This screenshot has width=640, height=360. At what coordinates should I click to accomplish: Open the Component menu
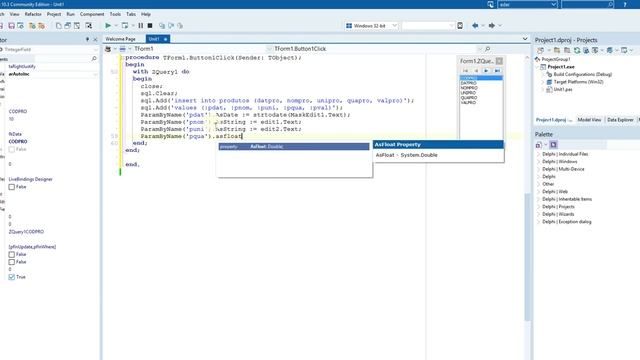coord(92,14)
